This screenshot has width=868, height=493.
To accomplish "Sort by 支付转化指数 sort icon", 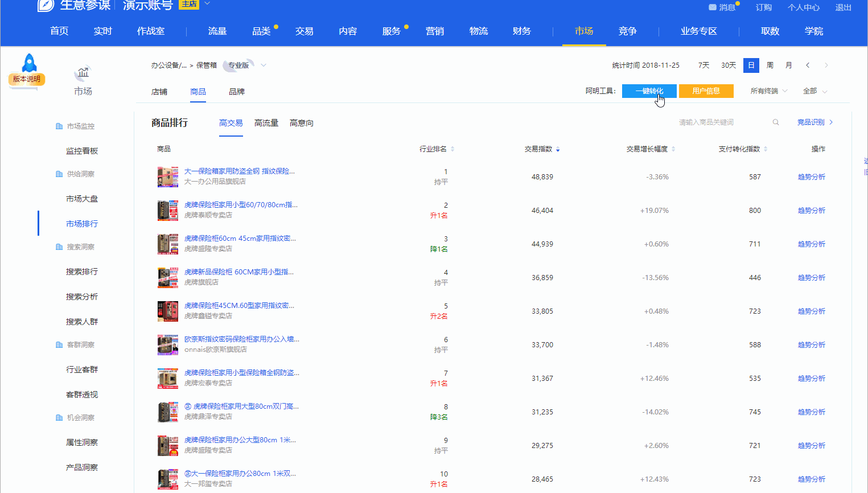I will point(766,149).
